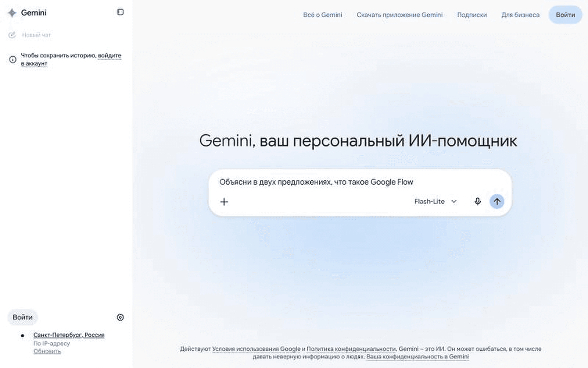Image resolution: width=588 pixels, height=368 pixels.
Task: Open 'Политика конфиденциальности' link
Action: [351, 349]
